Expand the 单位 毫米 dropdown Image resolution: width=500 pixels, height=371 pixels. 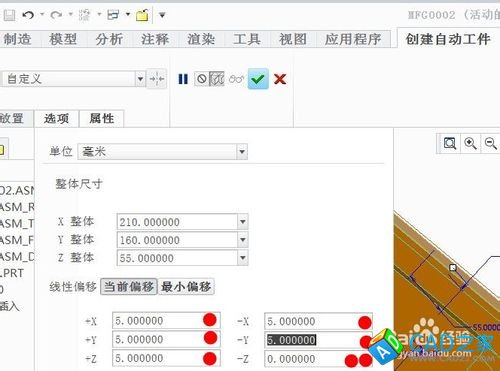[242, 152]
